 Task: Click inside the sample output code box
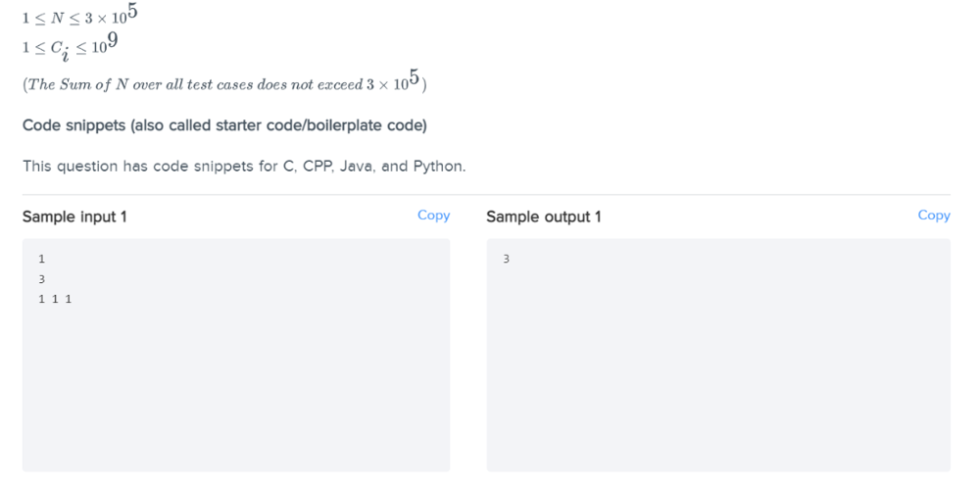pos(718,355)
